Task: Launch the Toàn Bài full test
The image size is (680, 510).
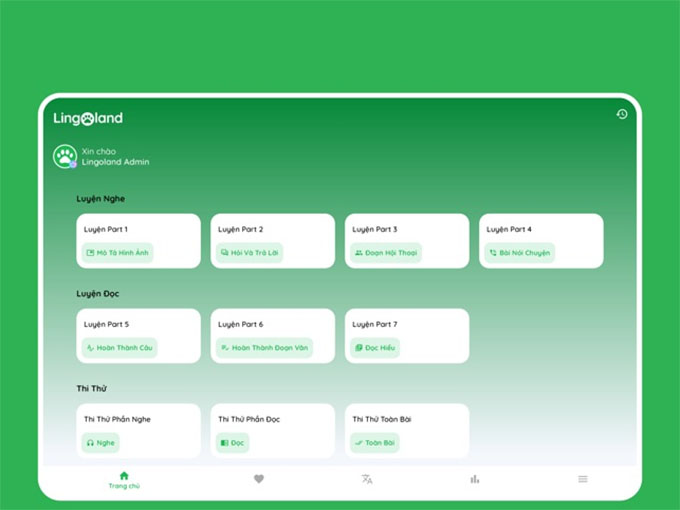Action: pos(375,442)
